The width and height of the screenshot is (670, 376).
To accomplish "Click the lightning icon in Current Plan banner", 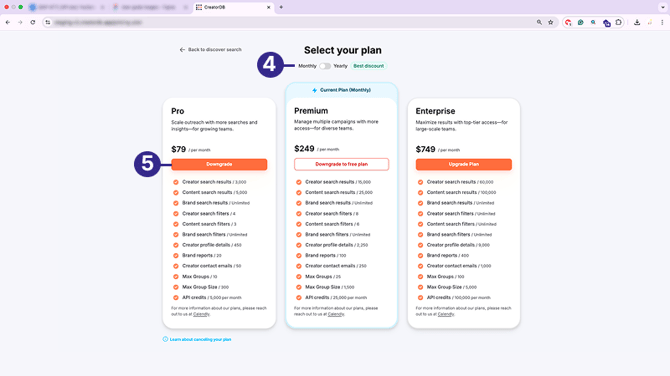I will [314, 90].
